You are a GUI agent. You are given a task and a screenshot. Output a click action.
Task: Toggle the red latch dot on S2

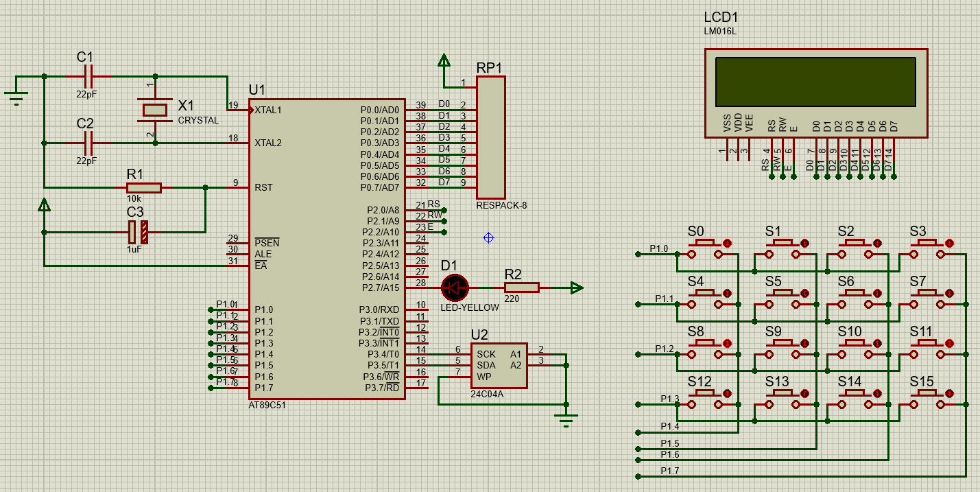[877, 243]
